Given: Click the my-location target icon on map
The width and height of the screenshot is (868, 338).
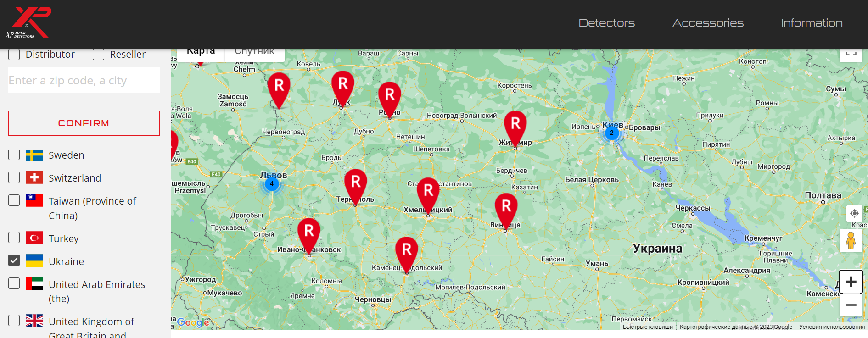Looking at the screenshot, I should click(854, 213).
